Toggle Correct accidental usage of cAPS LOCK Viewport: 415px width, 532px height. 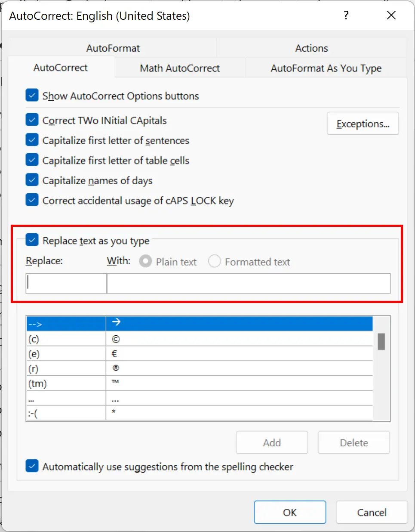[32, 200]
